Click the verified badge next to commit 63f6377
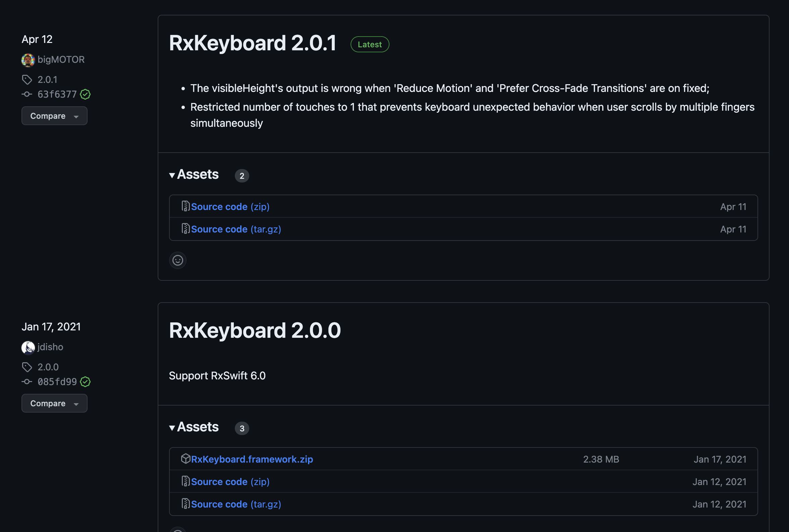Image resolution: width=789 pixels, height=532 pixels. [x=85, y=94]
